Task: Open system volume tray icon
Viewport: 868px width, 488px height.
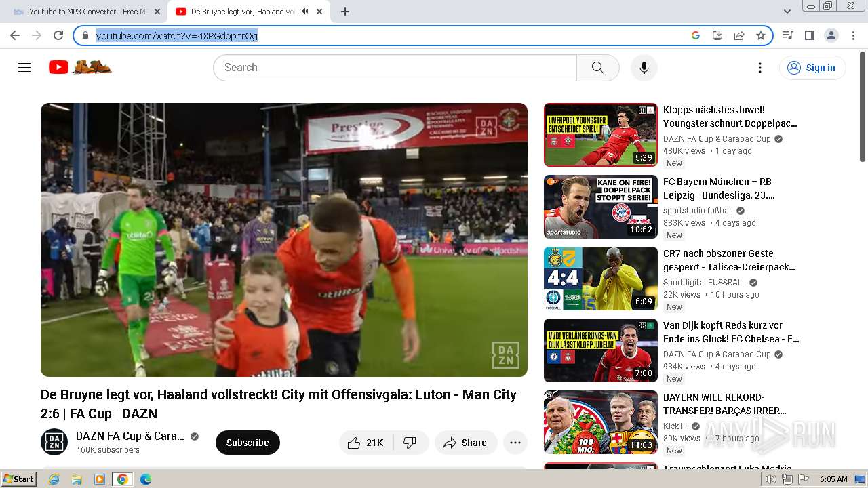Action: 771,479
